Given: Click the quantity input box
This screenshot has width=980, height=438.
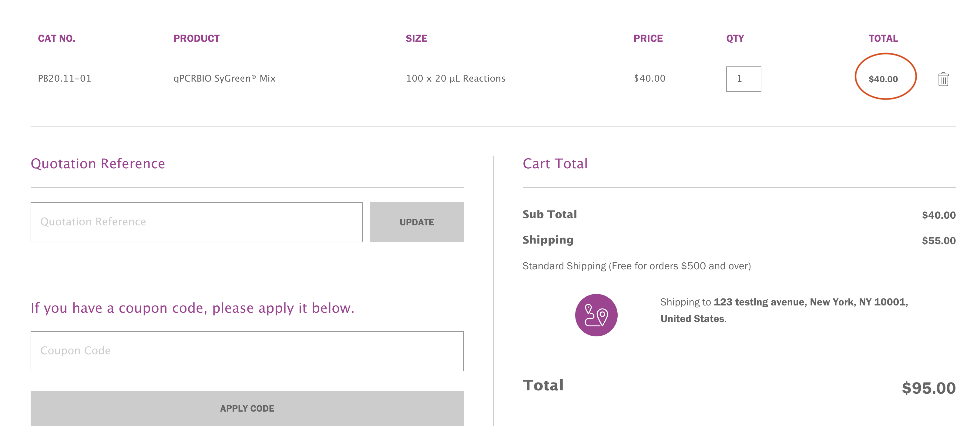Looking at the screenshot, I should pos(743,79).
